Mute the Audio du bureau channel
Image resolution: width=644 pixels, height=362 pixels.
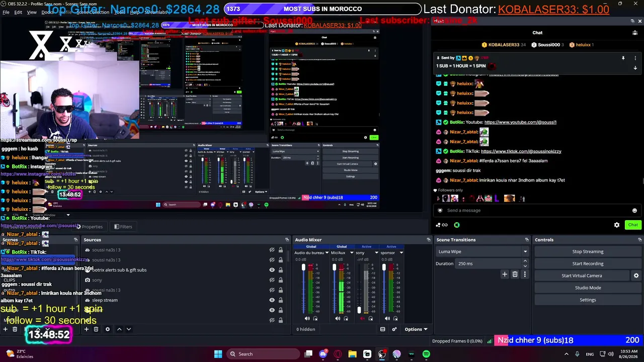pyautogui.click(x=307, y=318)
